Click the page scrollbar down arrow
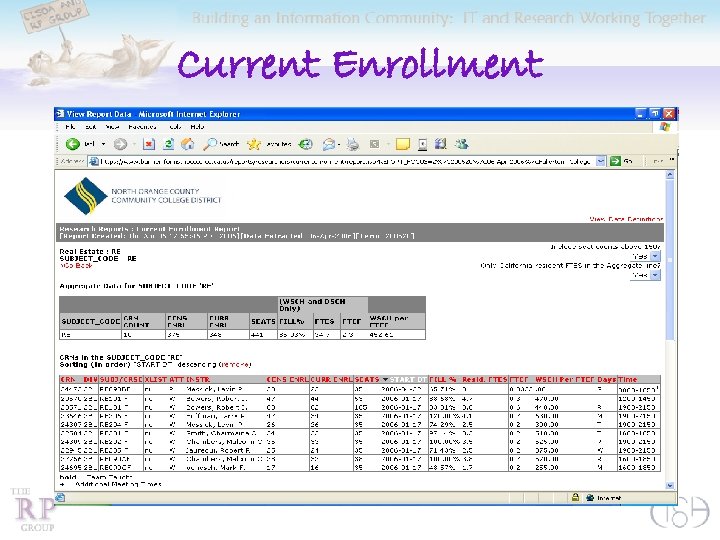The height and width of the screenshot is (540, 720). point(669,485)
